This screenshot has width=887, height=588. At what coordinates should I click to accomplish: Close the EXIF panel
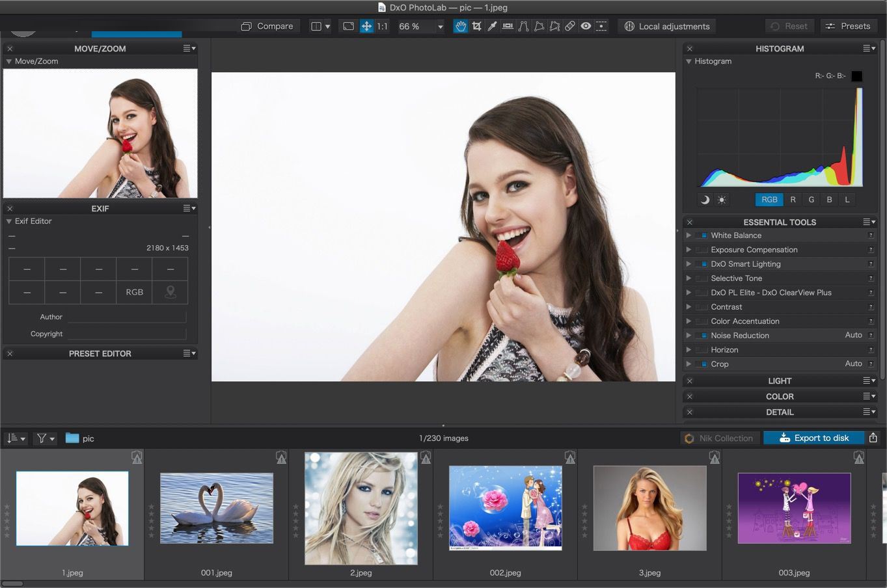tap(10, 209)
